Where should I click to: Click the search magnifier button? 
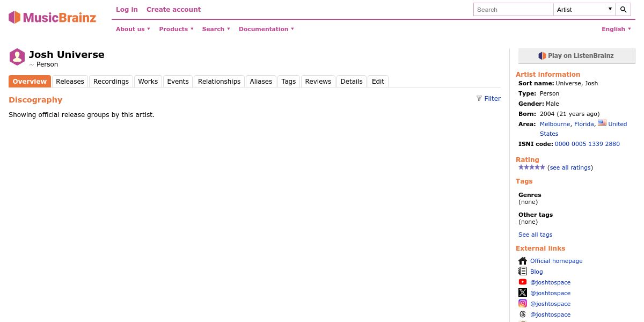[623, 10]
